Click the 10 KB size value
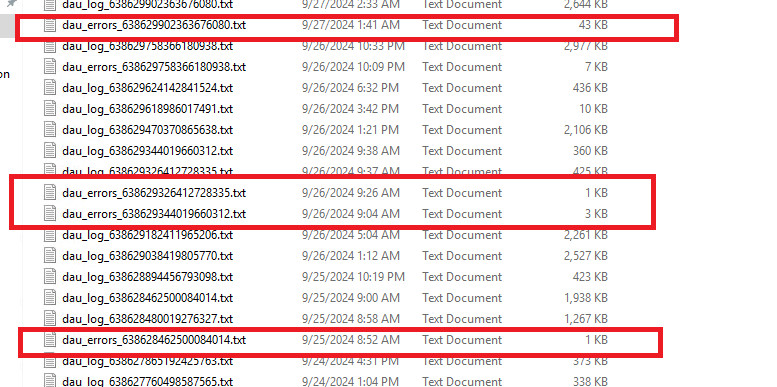The height and width of the screenshot is (387, 777). pos(593,109)
